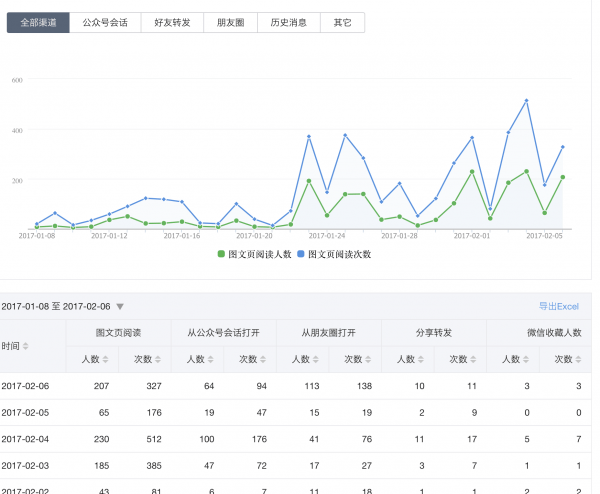Select the 其它 channel tab
This screenshot has height=494, width=600.
click(342, 23)
